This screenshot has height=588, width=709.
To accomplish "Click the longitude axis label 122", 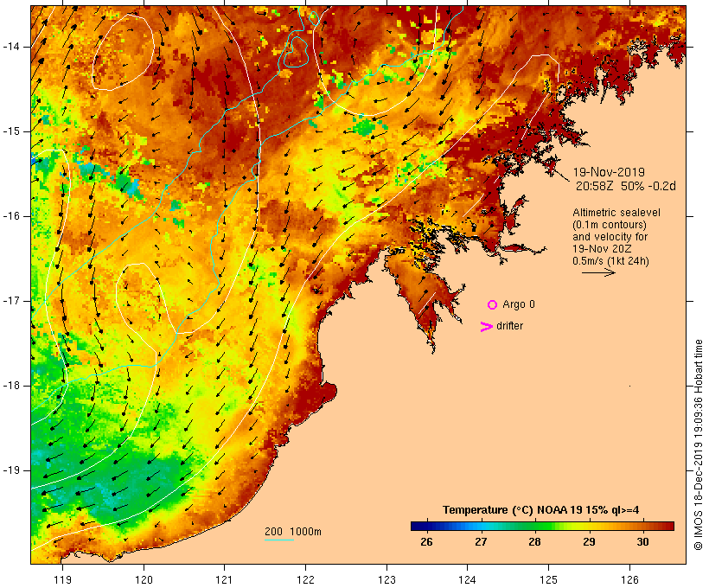I will pyautogui.click(x=306, y=580).
